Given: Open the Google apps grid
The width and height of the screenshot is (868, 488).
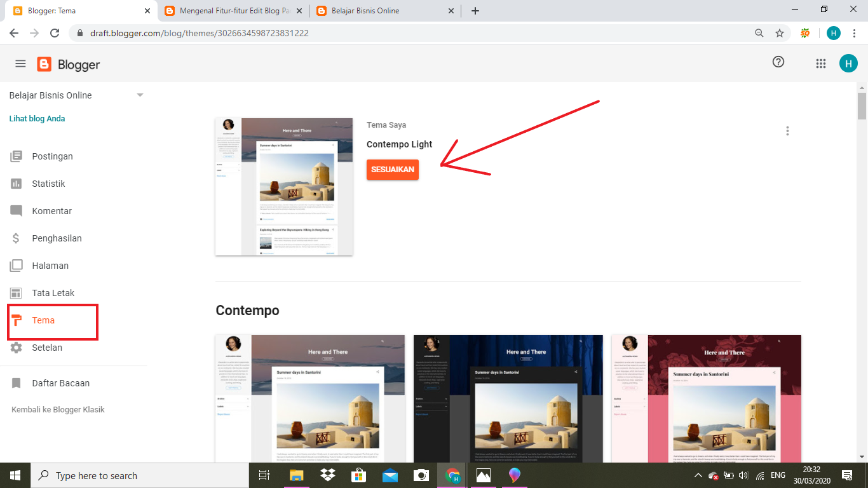Looking at the screenshot, I should click(820, 63).
